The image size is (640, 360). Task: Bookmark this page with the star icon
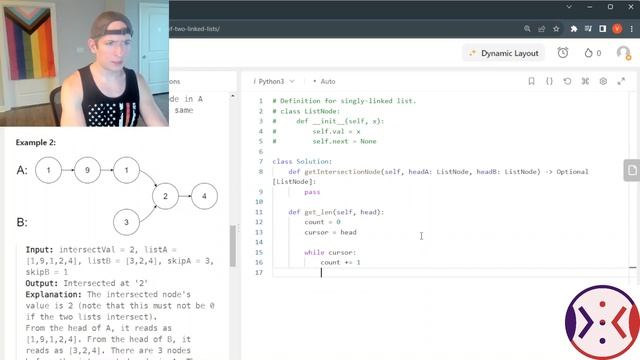(556, 29)
